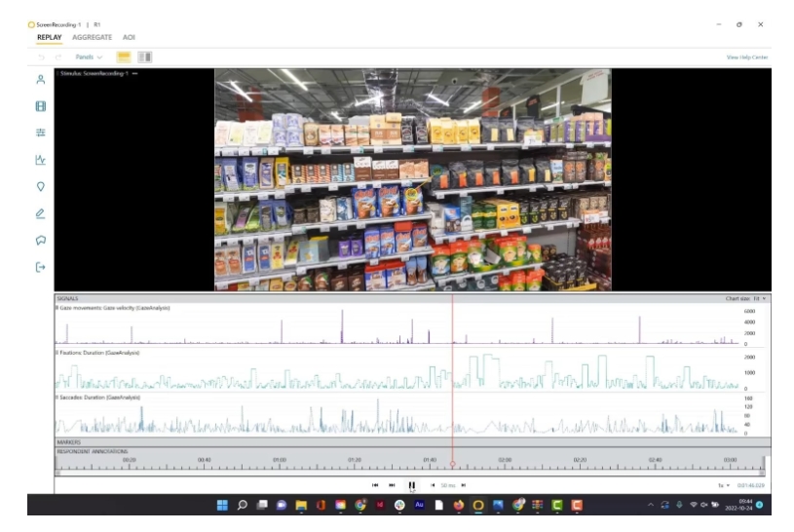The height and width of the screenshot is (532, 794).
Task: Expand the Panels dropdown
Action: coord(90,57)
